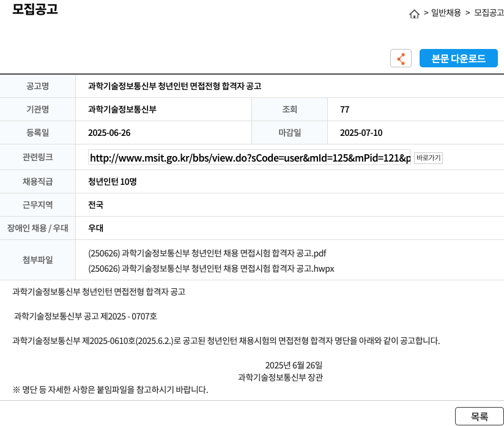Click the home icon in breadcrumb
504x426 pixels.
click(x=414, y=13)
